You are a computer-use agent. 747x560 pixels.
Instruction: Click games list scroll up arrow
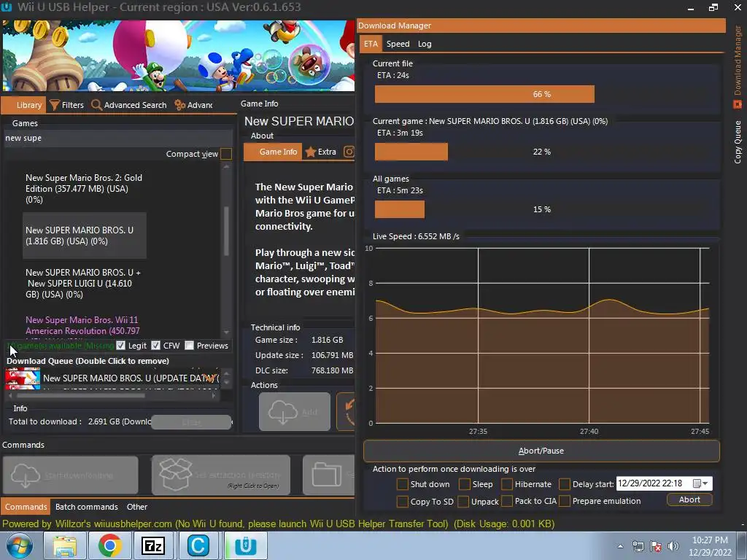[226, 167]
